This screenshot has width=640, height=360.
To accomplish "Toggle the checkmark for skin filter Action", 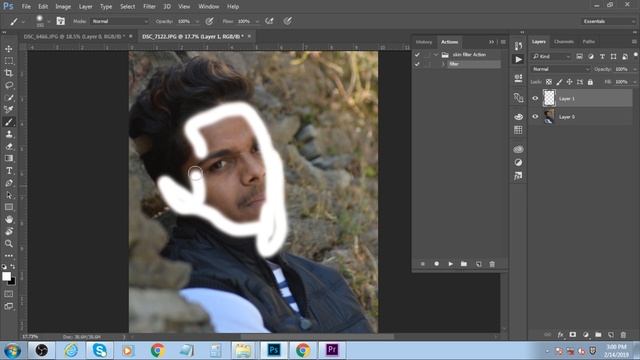I will (417, 55).
